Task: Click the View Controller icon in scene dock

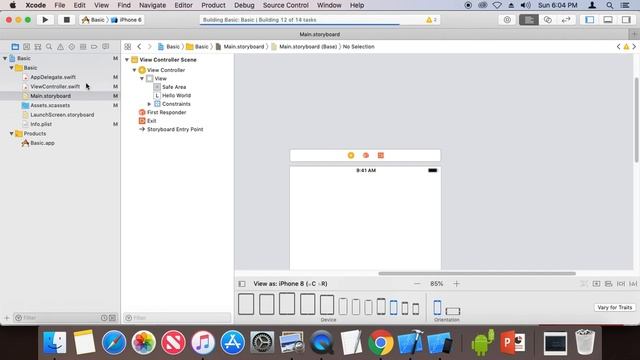Action: pyautogui.click(x=351, y=155)
